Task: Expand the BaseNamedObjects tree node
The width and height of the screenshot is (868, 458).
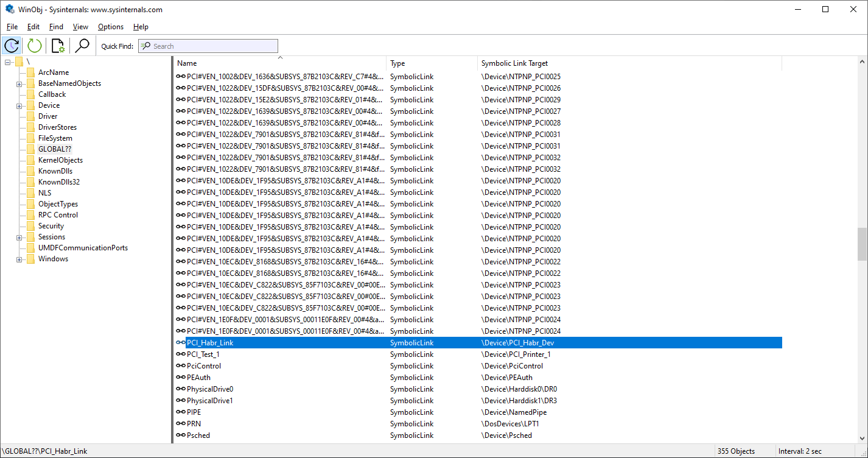Action: [x=19, y=83]
